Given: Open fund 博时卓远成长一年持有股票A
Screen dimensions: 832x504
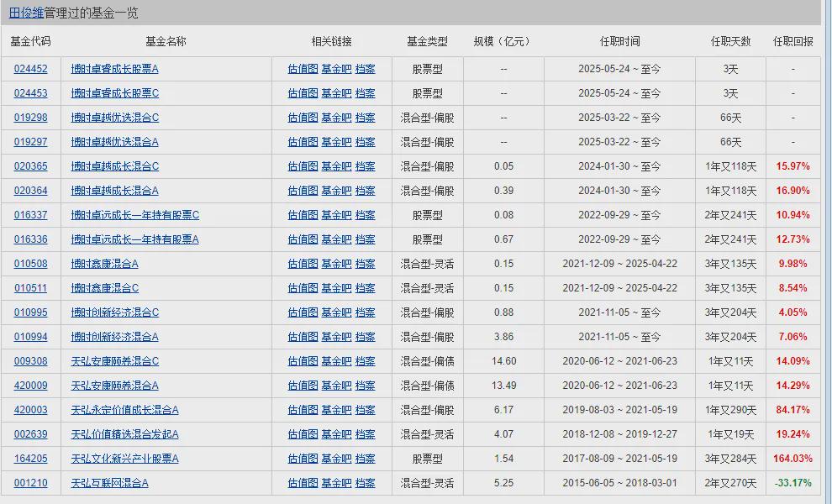Looking at the screenshot, I should click(134, 239).
